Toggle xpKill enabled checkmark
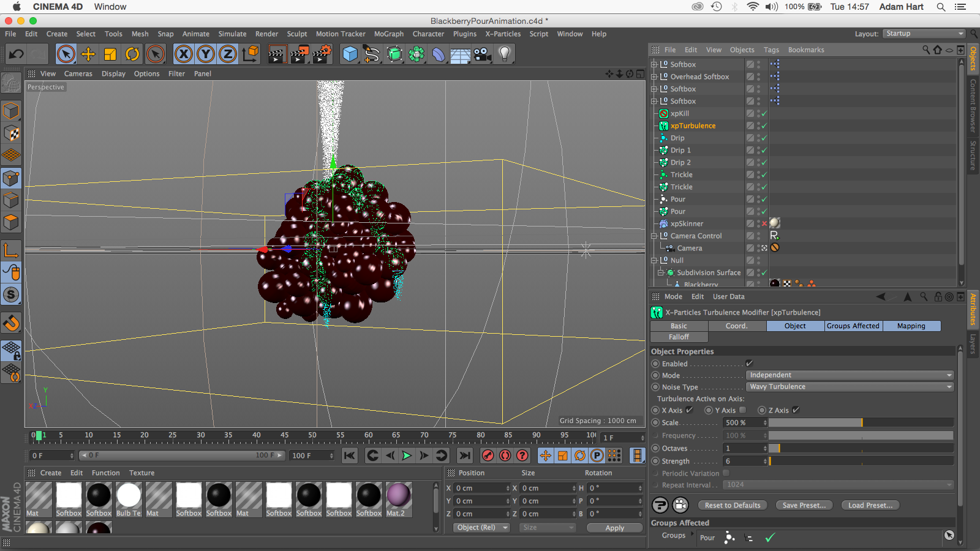This screenshot has width=980, height=551. pyautogui.click(x=764, y=113)
